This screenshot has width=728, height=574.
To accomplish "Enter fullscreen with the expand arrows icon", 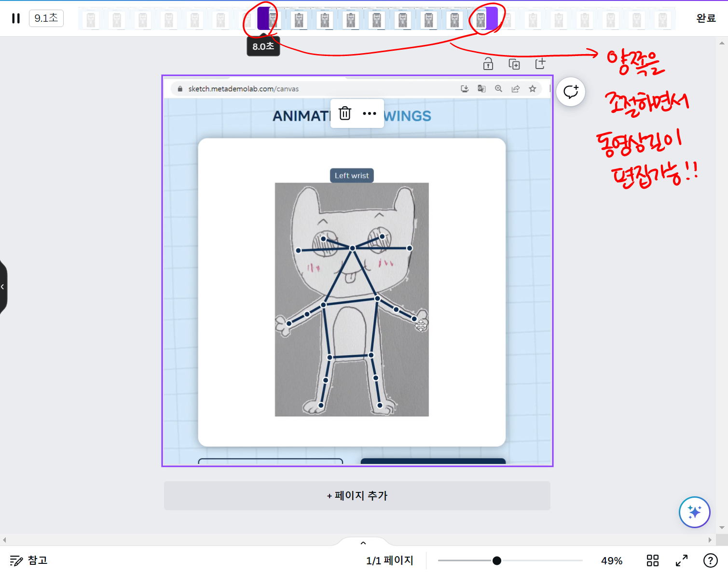I will [681, 560].
